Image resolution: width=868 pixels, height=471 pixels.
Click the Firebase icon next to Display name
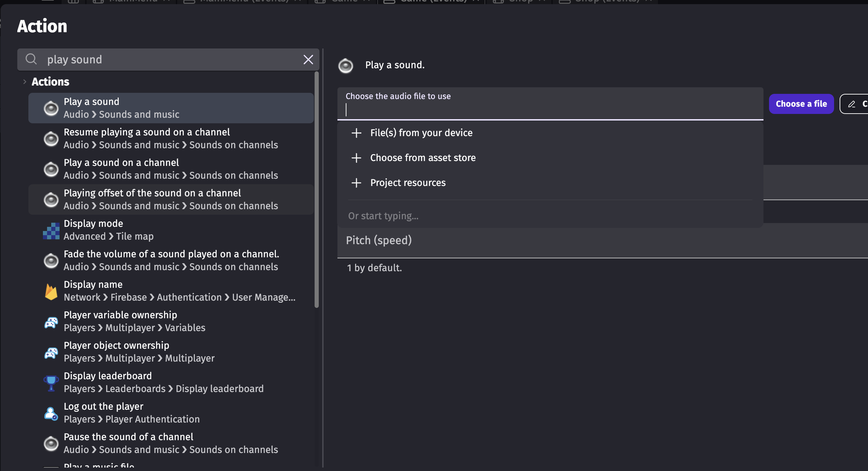[51, 292]
